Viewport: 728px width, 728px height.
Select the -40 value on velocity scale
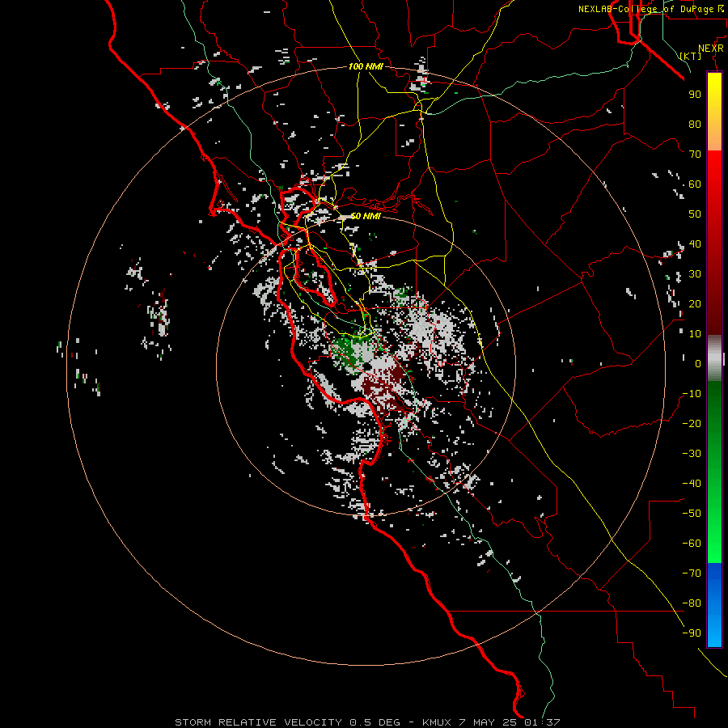pos(692,484)
